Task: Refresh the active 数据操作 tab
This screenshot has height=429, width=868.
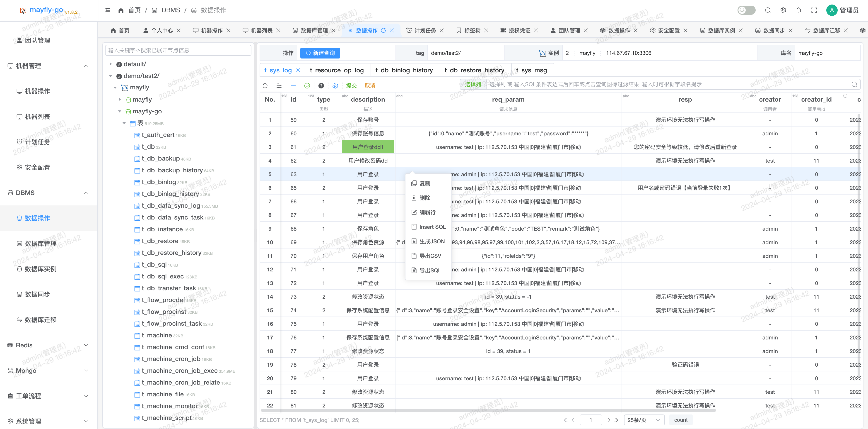Action: point(383,30)
